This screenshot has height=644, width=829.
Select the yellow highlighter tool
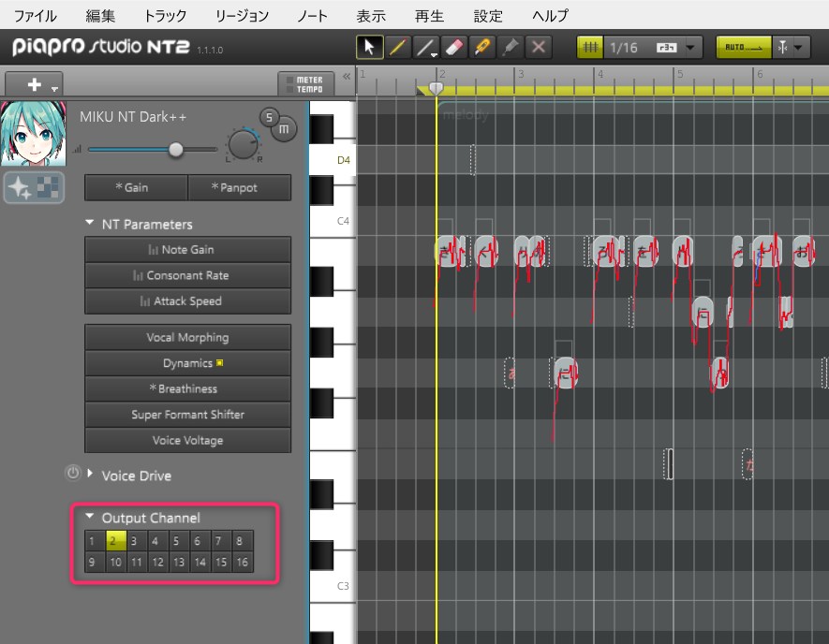(482, 47)
